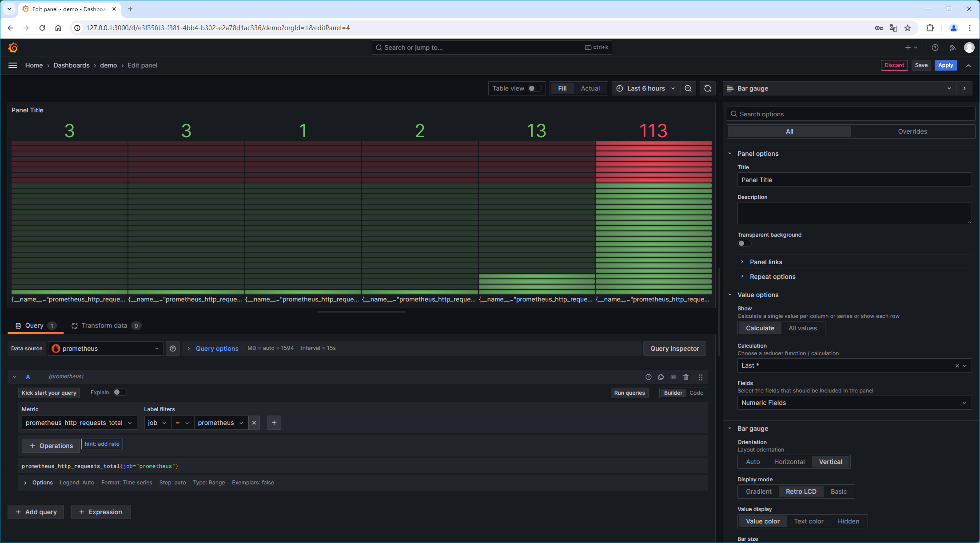Select the Gradient display mode
The height and width of the screenshot is (543, 980).
pos(758,491)
